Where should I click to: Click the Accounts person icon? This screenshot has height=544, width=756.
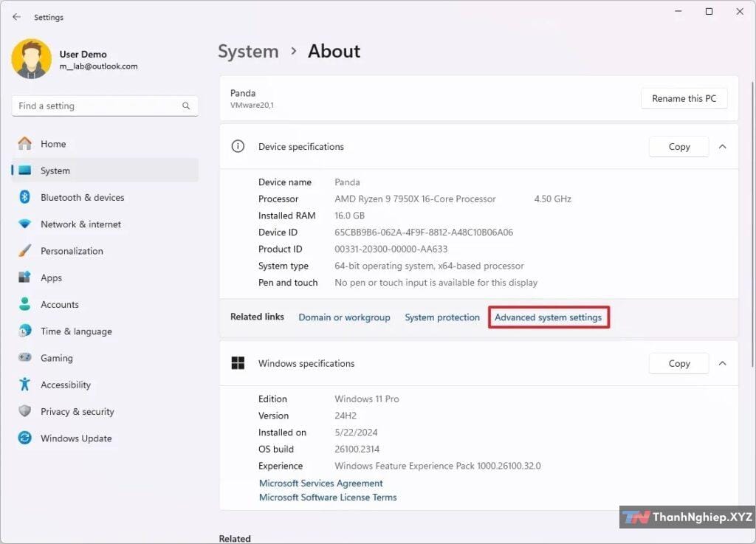[x=24, y=304]
